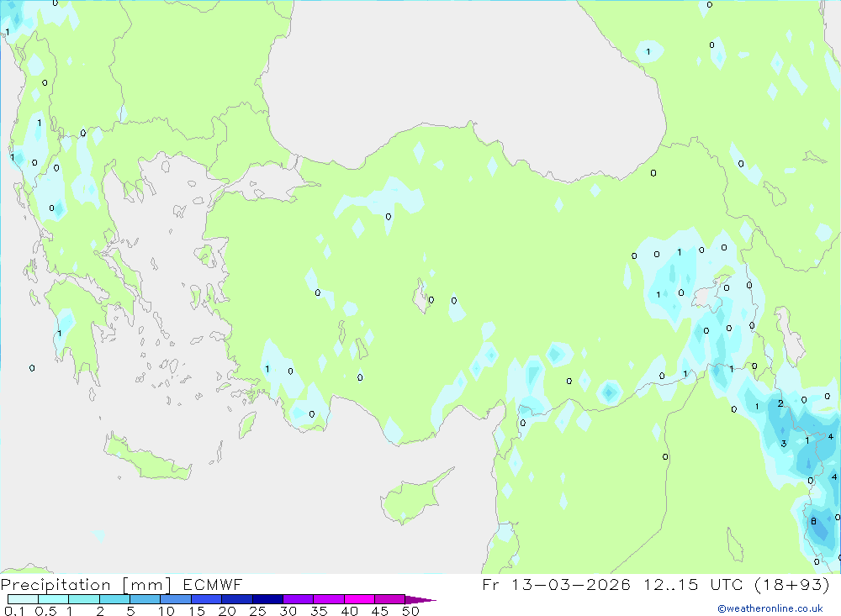Screen dimensions: 841x616
Task: Click the "ECMWF" model label
Action: [213, 584]
